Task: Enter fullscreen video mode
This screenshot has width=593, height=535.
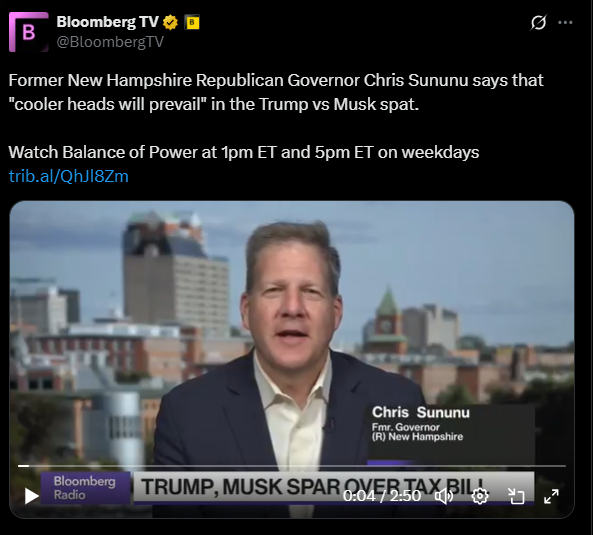Action: 551,496
